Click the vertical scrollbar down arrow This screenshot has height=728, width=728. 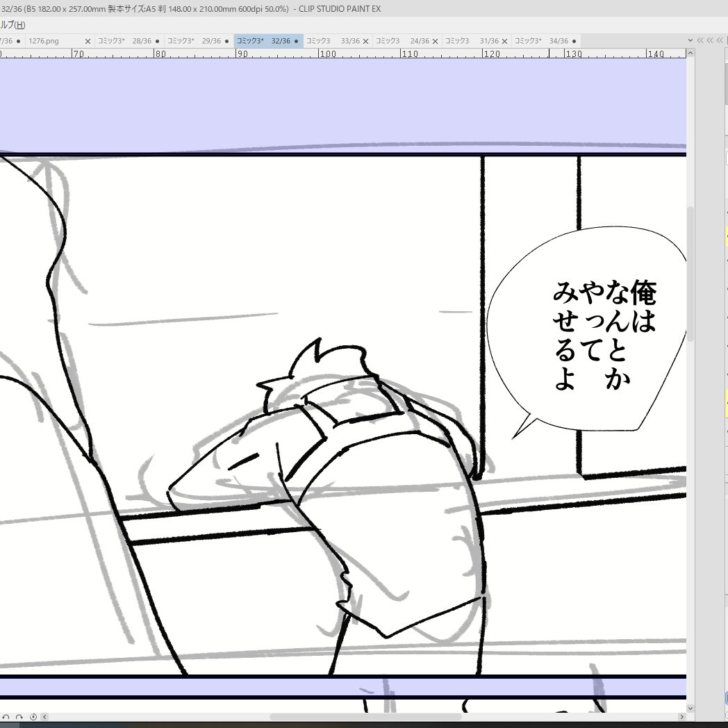[690, 709]
